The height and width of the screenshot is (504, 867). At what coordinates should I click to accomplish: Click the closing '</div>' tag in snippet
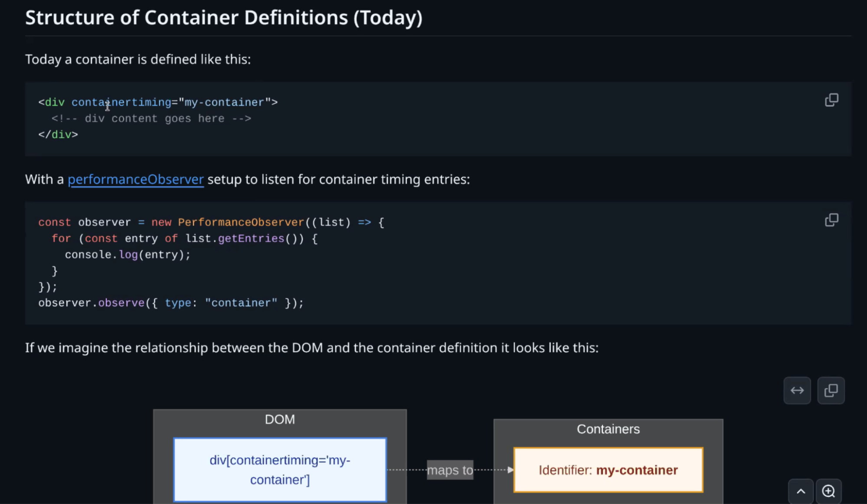58,135
